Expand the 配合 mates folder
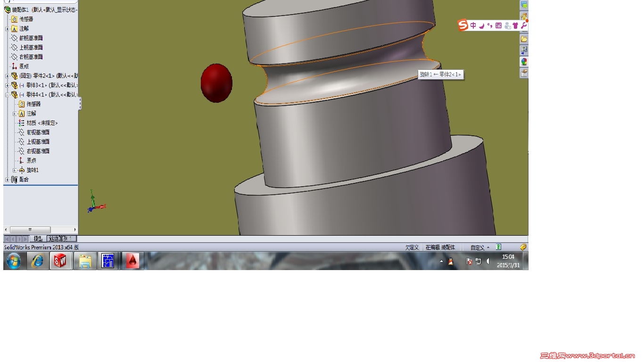The height and width of the screenshot is (362, 644). pyautogui.click(x=7, y=180)
